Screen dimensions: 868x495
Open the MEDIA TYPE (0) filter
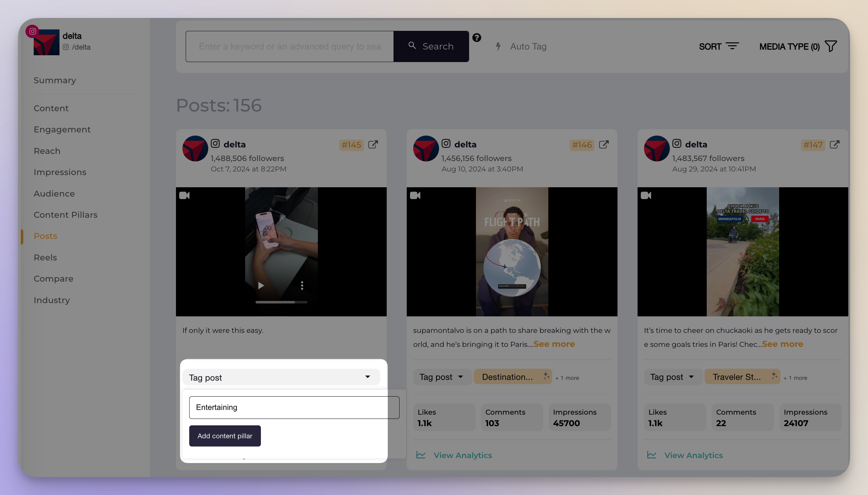(798, 47)
